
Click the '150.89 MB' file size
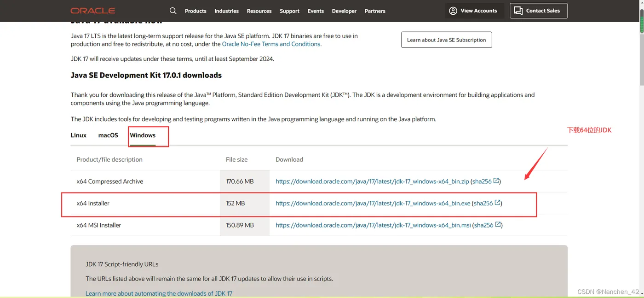click(240, 225)
